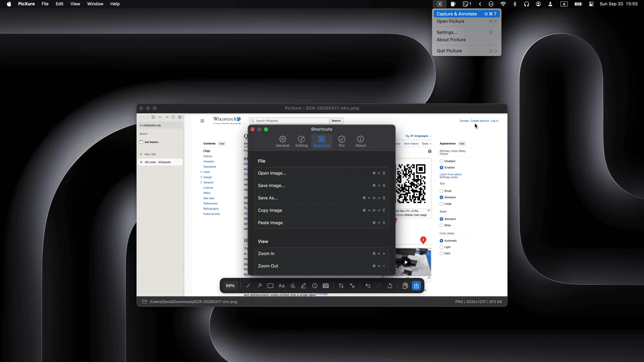Click the Zoom Out shortcut row
This screenshot has height=362, width=644.
[x=321, y=266]
